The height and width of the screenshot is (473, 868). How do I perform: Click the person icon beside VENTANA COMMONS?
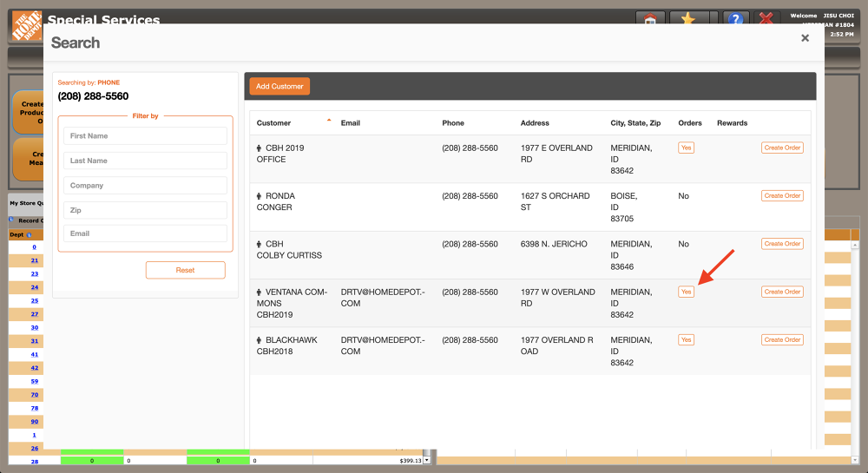point(260,292)
